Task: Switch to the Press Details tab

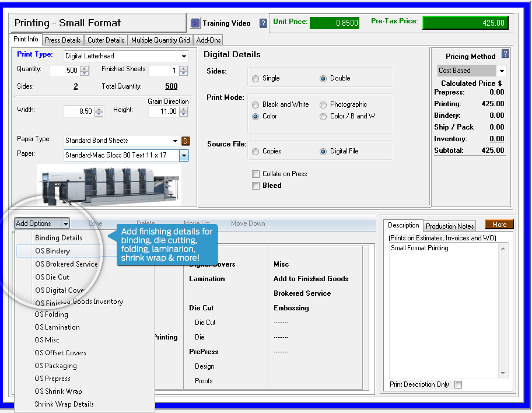Action: point(62,40)
